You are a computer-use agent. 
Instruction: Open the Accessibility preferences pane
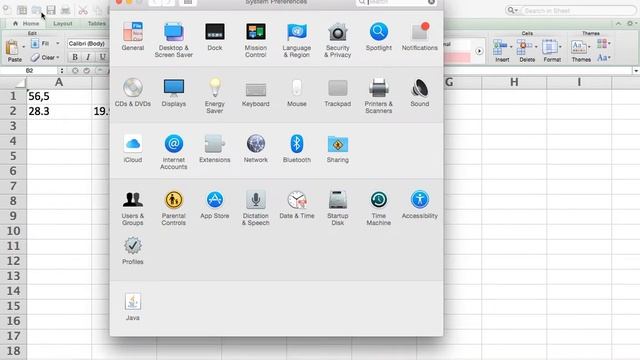[x=420, y=205]
